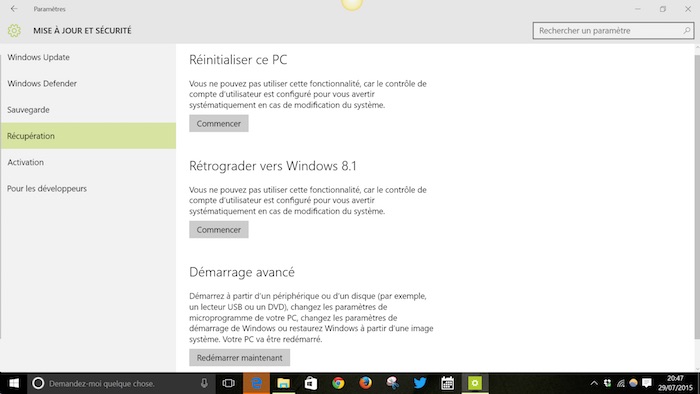
Task: Select the Récupération section
Action: [88, 136]
